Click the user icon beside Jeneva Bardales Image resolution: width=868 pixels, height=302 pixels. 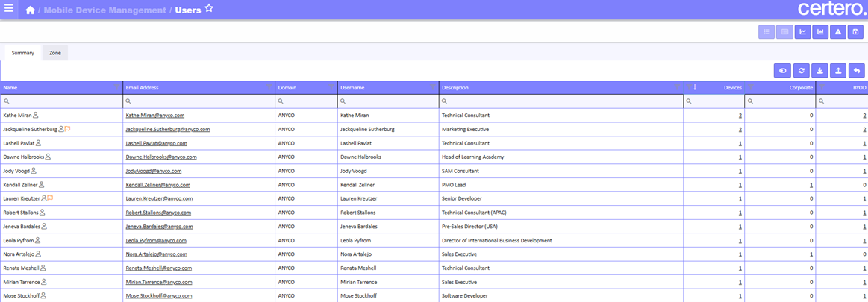click(x=44, y=226)
